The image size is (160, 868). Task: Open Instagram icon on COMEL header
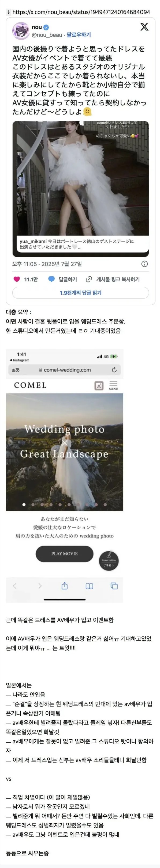point(99,385)
